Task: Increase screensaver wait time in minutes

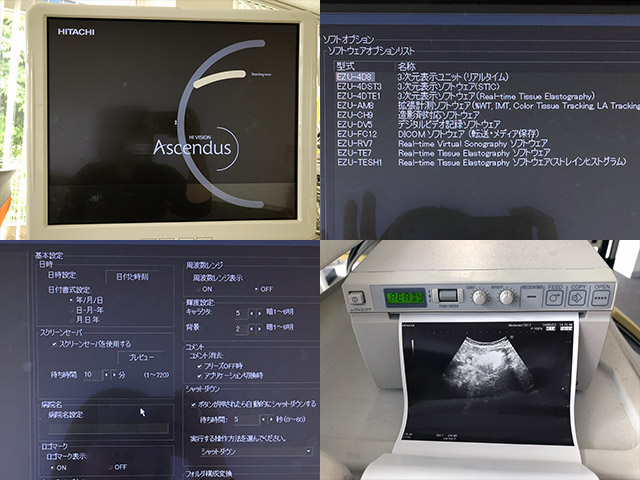Action: tap(114, 374)
